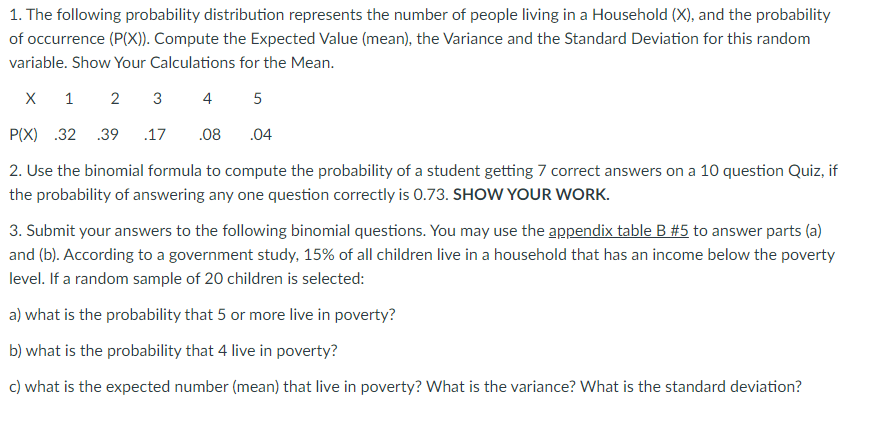Click the P(X) row label
The height and width of the screenshot is (424, 883).
24,135
